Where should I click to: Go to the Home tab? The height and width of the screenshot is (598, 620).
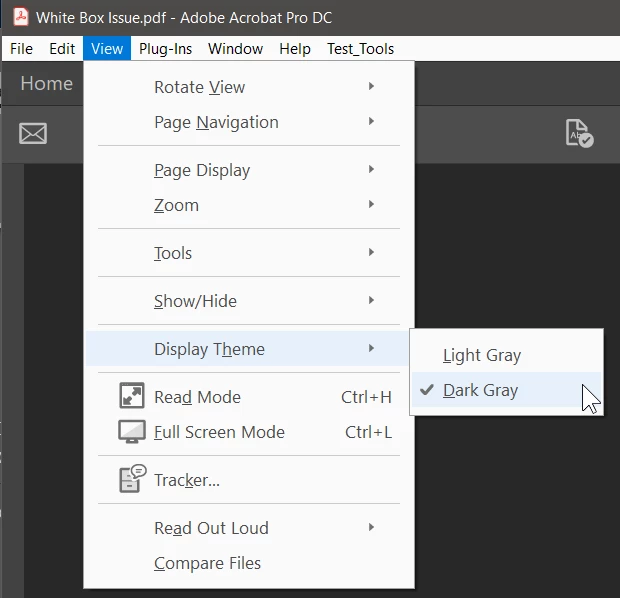tap(47, 83)
